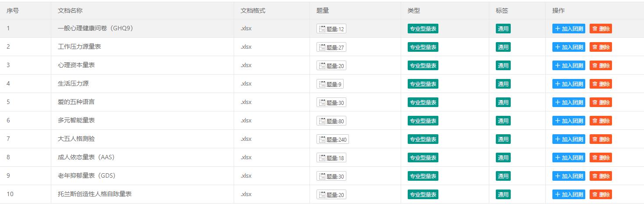Screen dimensions: 644x204
Task: Select document name 多元智能量表
Action: (76, 120)
